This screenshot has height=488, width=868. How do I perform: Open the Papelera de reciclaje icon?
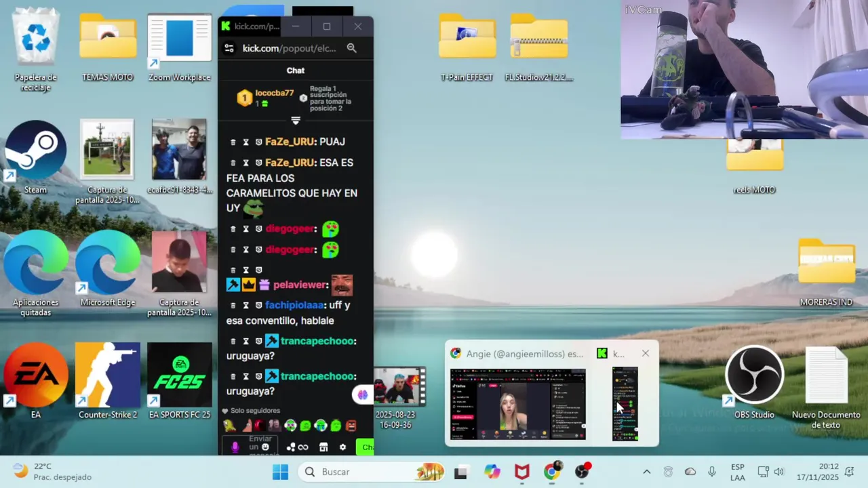(x=35, y=49)
